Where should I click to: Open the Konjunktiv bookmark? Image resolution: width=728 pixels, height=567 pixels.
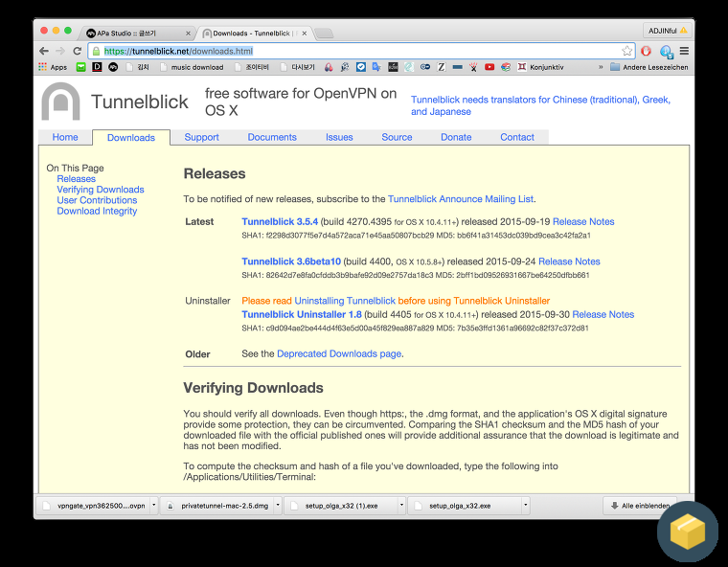(x=540, y=67)
